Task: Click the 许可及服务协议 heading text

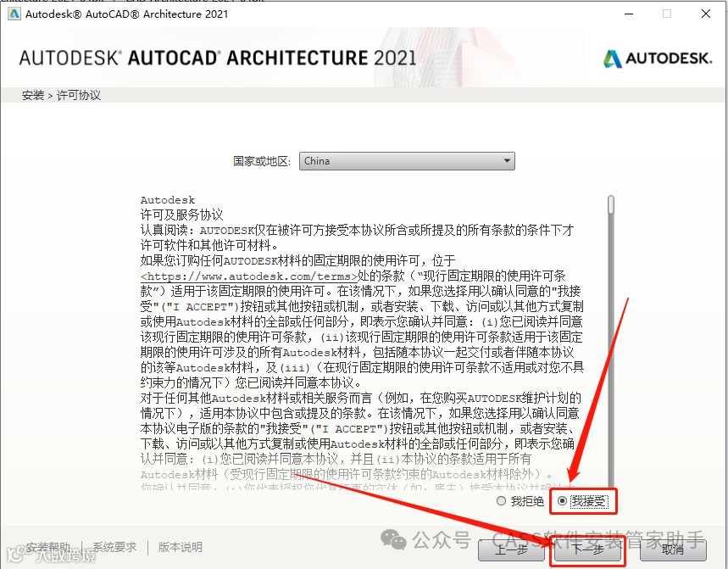Action: point(182,215)
